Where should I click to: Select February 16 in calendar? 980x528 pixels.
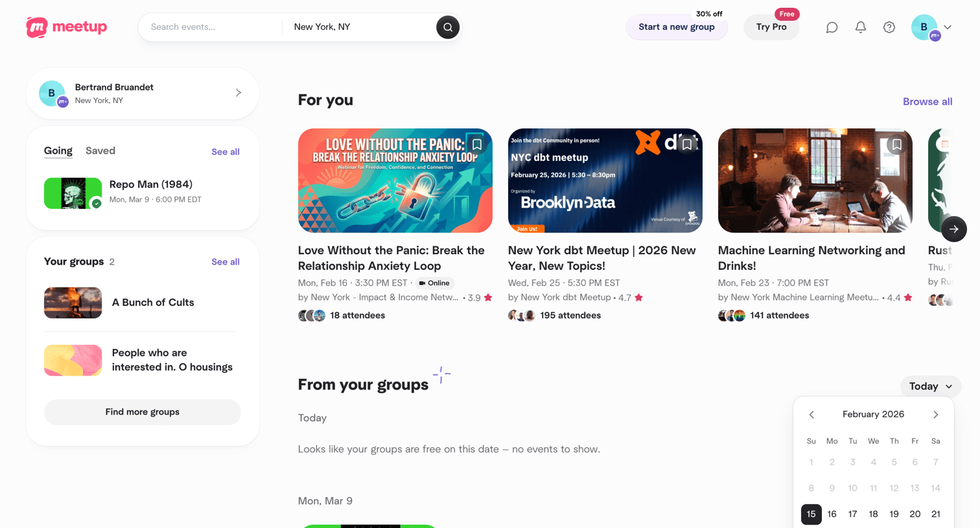click(x=832, y=514)
